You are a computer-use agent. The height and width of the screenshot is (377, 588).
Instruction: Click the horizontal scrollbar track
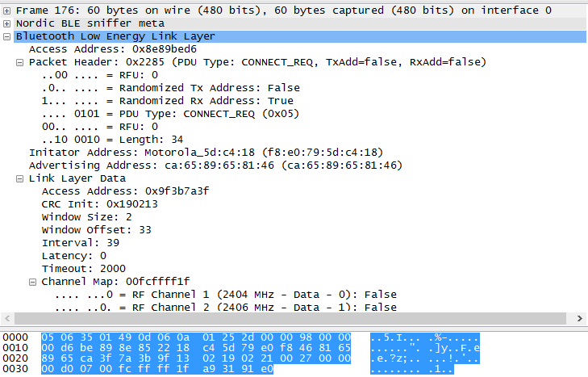(290, 319)
